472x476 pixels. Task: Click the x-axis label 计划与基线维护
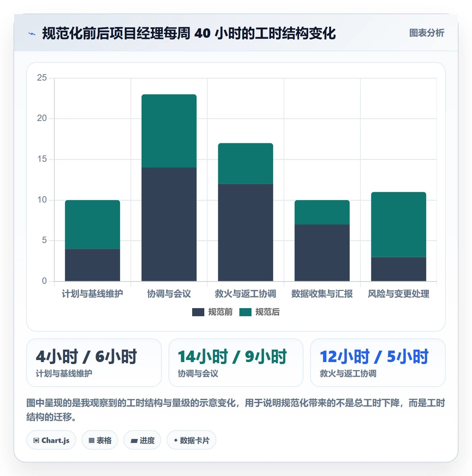pos(92,294)
